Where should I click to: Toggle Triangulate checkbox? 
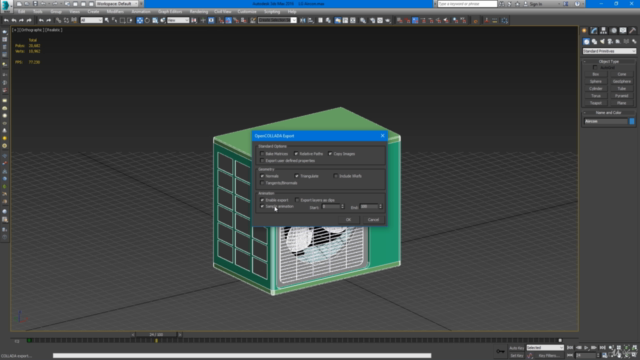(x=297, y=176)
